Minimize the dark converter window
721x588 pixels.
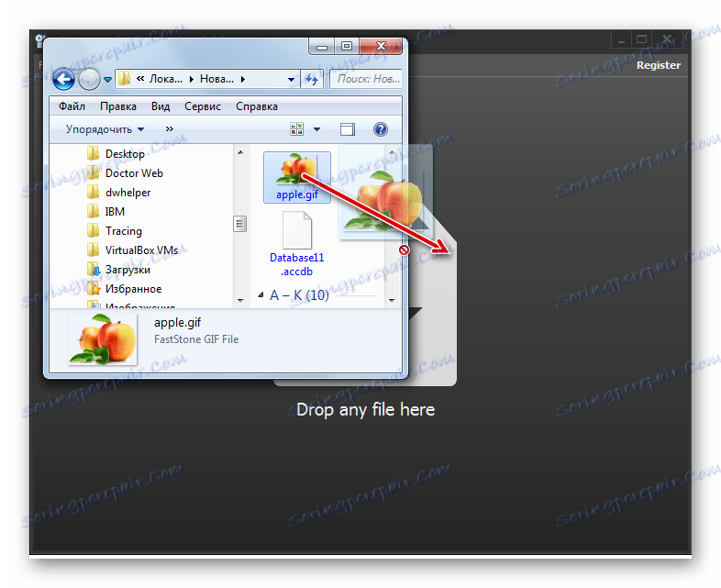621,40
